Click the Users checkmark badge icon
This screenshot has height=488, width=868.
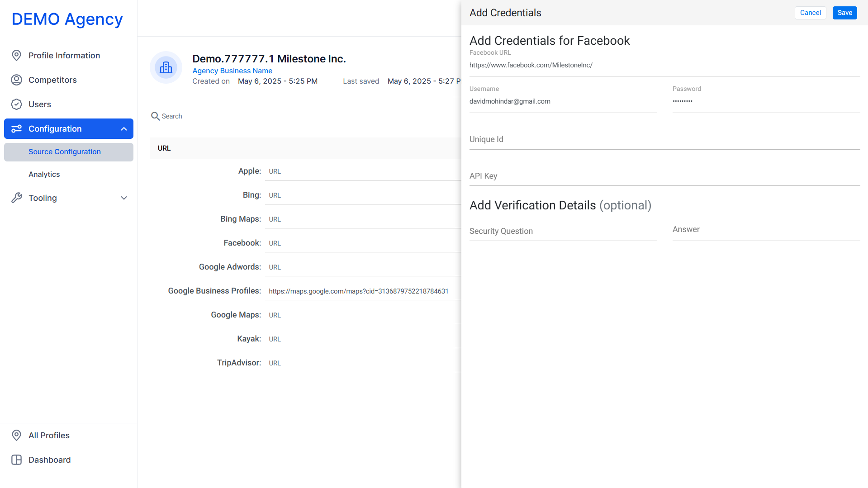click(16, 104)
